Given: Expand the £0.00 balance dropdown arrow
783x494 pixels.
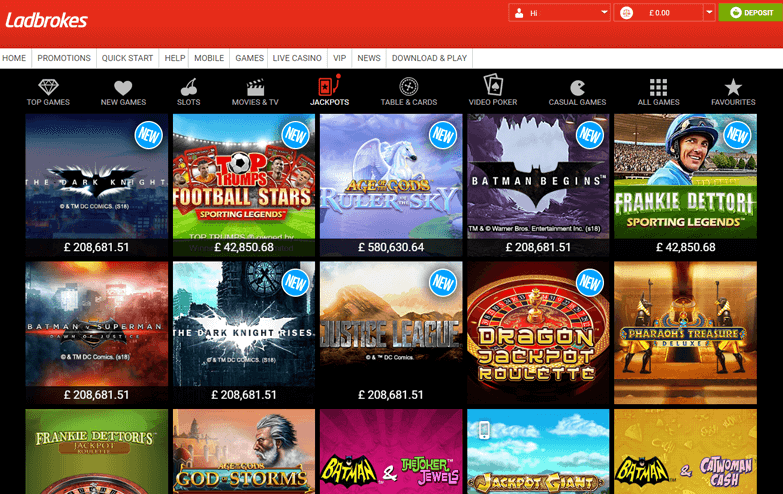Looking at the screenshot, I should pyautogui.click(x=709, y=12).
